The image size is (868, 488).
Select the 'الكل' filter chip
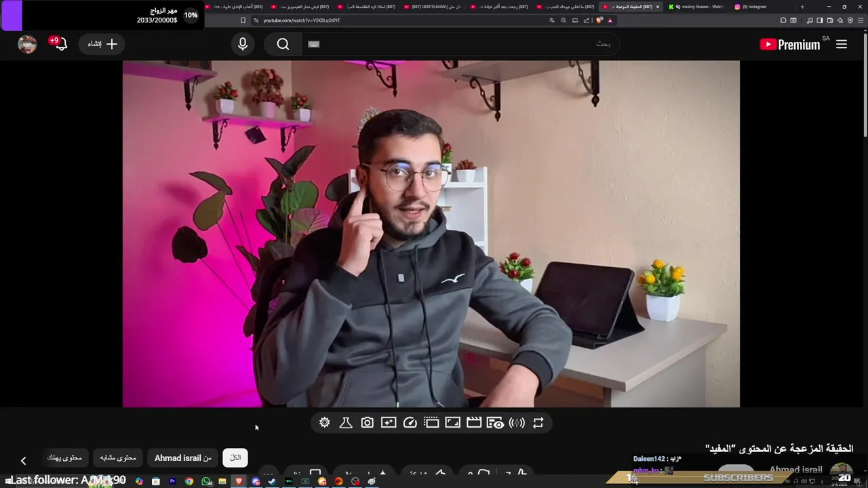tap(235, 458)
